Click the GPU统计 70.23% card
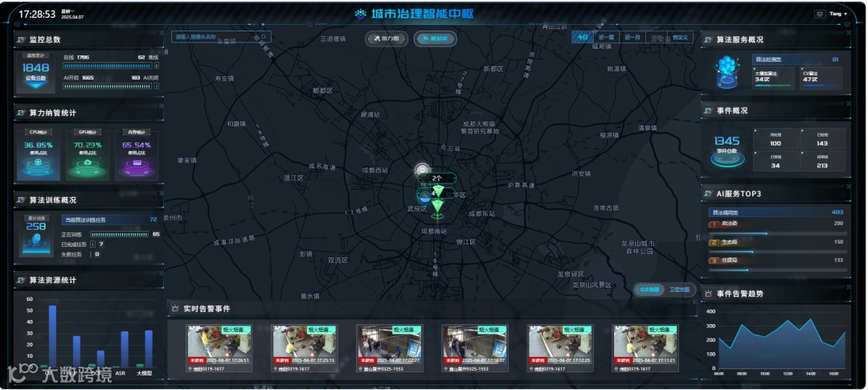 88,155
